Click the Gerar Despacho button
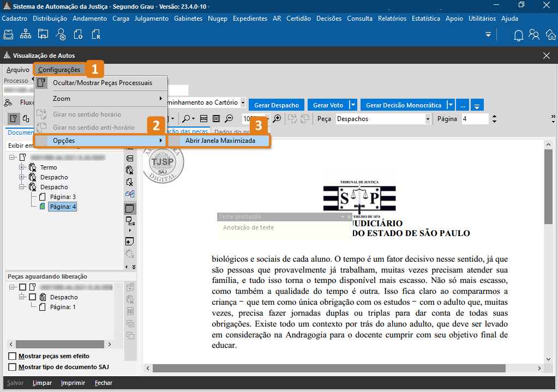The height and width of the screenshot is (392, 558). (277, 105)
